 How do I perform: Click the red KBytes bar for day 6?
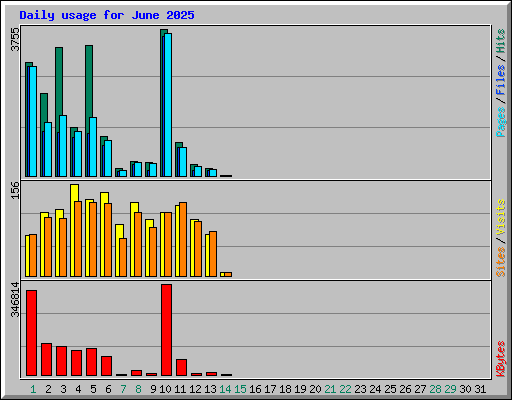(x=107, y=366)
